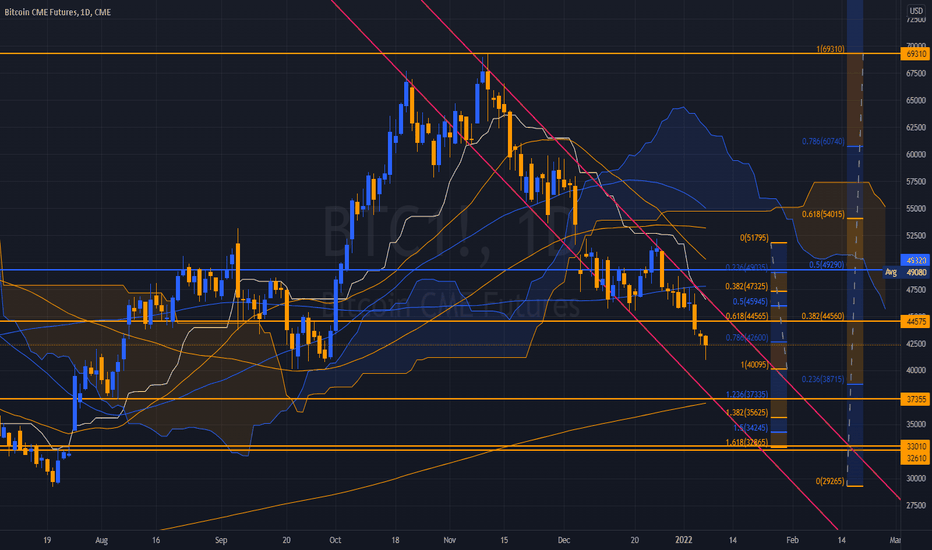Click the 0(51795) Fibonacci level label

coord(754,238)
